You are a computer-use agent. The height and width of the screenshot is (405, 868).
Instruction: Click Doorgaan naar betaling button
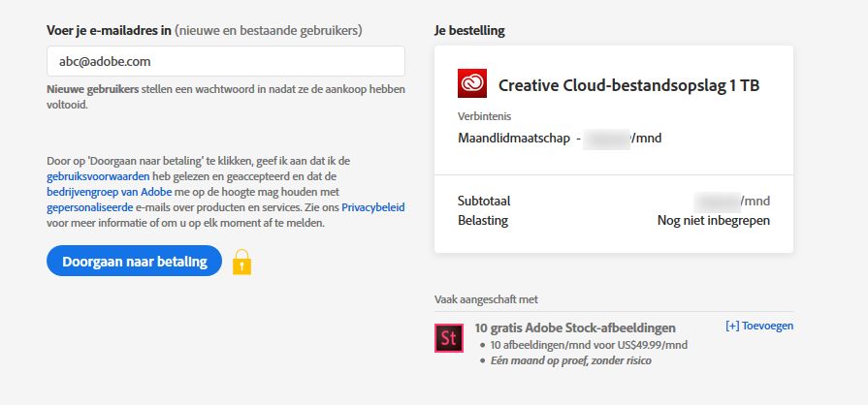click(135, 262)
